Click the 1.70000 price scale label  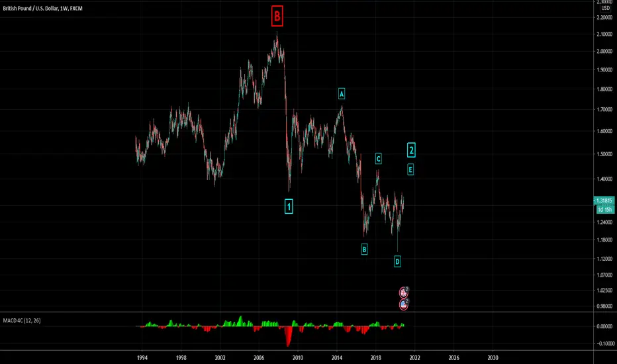(604, 109)
